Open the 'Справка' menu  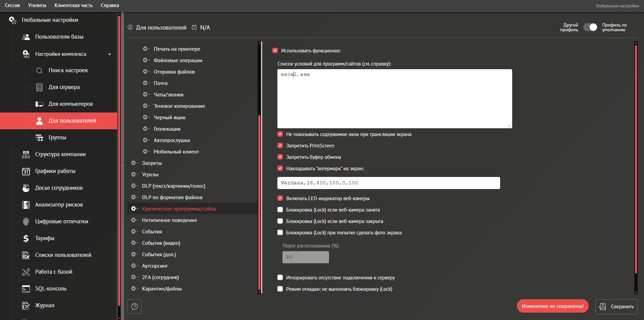(110, 5)
